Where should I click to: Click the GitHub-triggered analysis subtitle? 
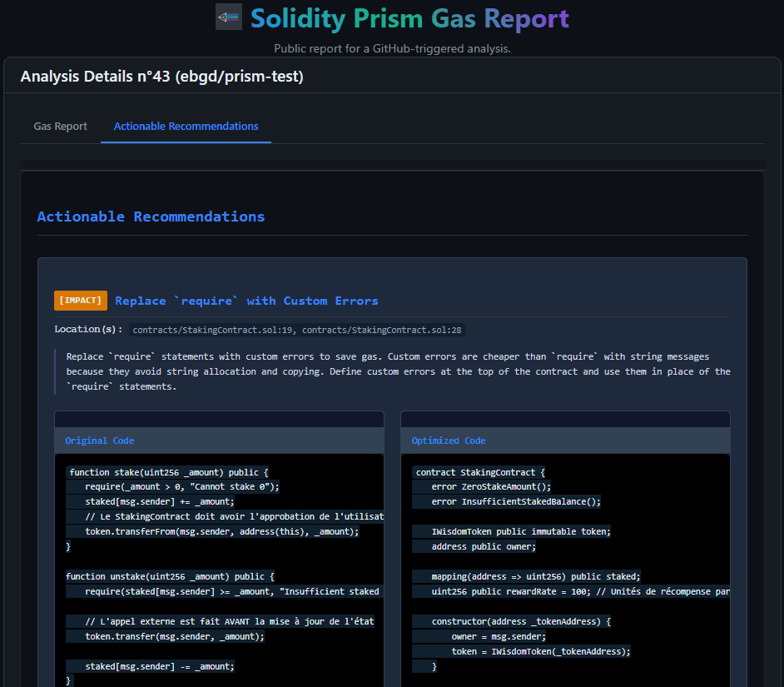click(392, 48)
